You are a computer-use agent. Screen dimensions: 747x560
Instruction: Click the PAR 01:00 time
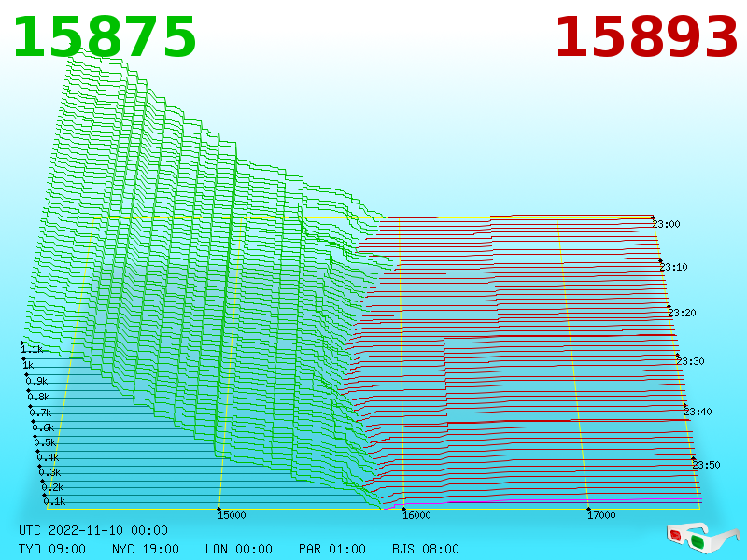click(332, 549)
